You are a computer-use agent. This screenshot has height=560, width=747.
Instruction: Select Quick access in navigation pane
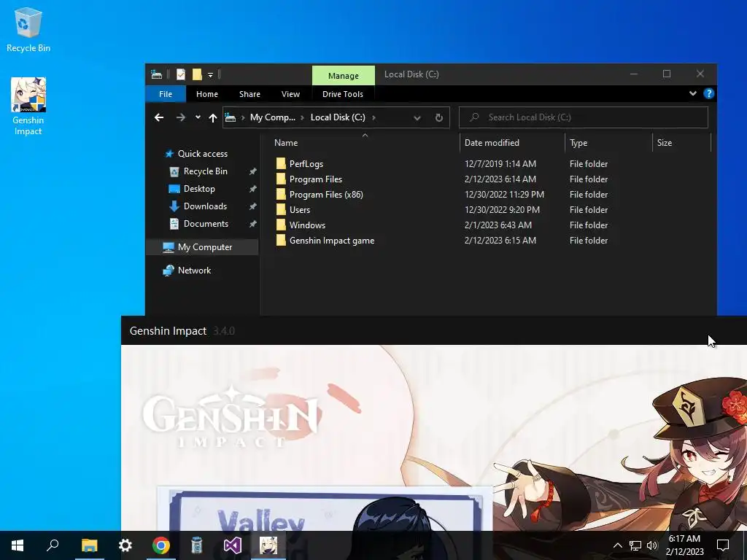tap(202, 154)
